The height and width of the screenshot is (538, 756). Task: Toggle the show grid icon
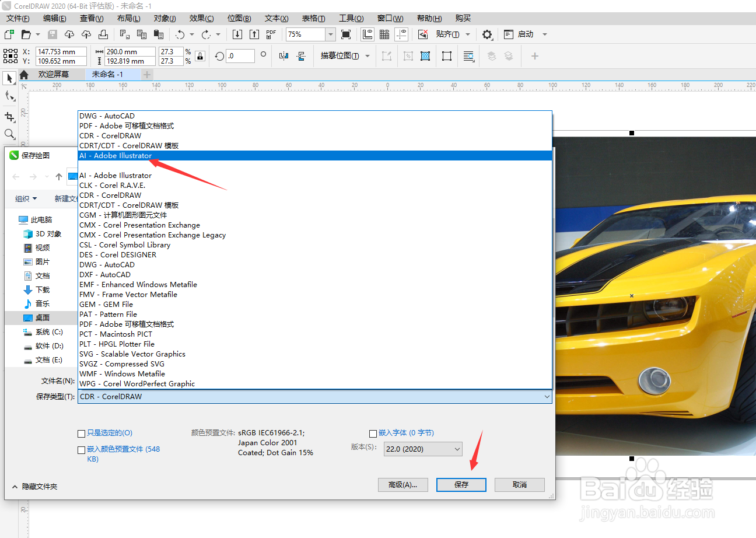pos(384,34)
